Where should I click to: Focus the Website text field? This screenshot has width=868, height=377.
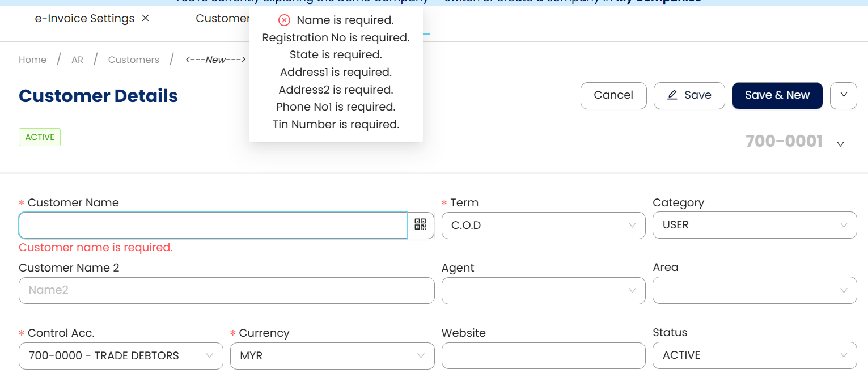point(543,356)
